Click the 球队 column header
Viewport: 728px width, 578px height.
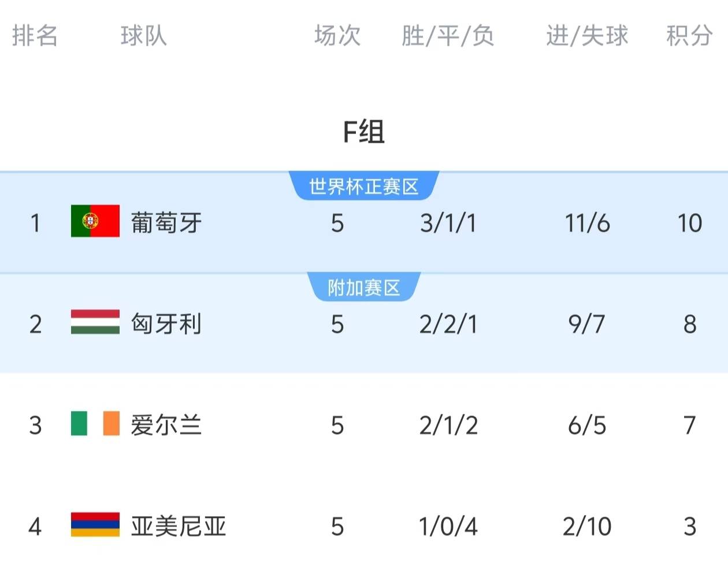pos(144,36)
